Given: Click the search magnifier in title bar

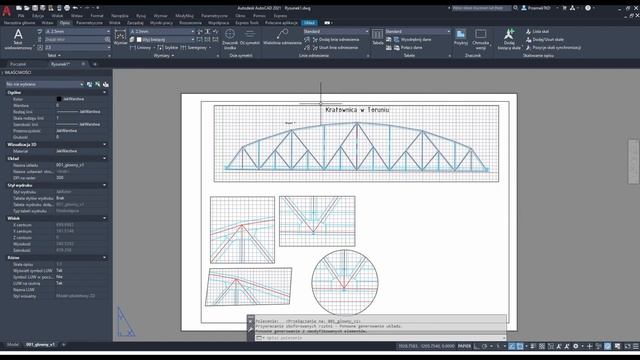Looking at the screenshot, I should tap(516, 8).
